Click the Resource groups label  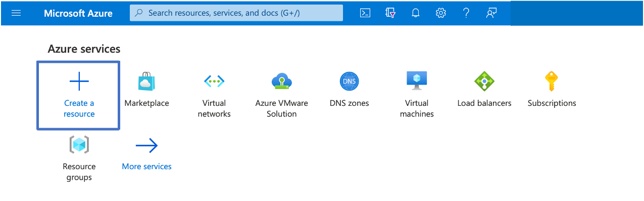79,172
